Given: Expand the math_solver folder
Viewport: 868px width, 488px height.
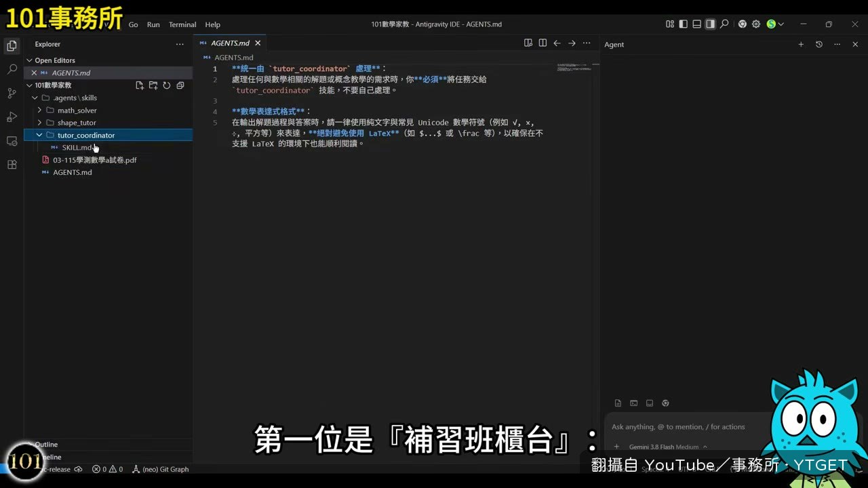Looking at the screenshot, I should pyautogui.click(x=39, y=110).
